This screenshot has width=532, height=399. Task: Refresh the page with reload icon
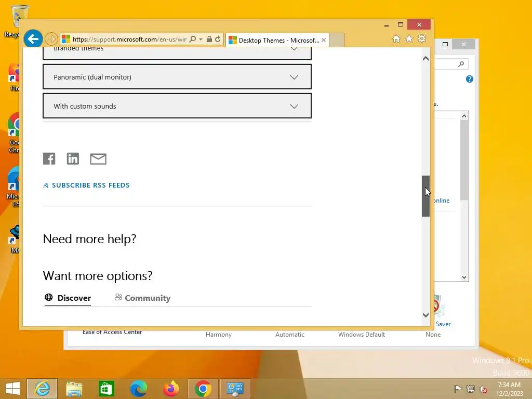point(218,39)
